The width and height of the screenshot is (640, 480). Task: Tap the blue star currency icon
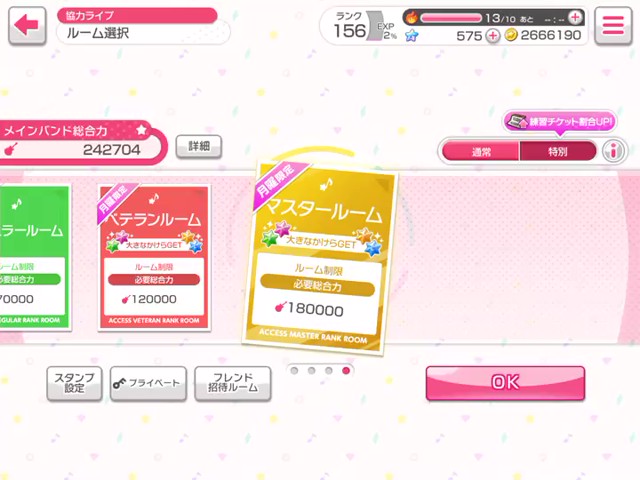(x=411, y=36)
